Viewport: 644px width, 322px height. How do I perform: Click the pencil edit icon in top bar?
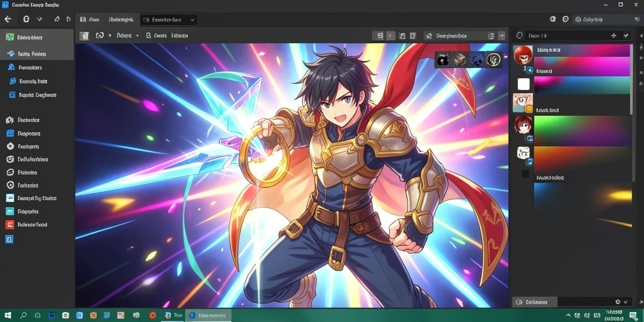point(57,19)
